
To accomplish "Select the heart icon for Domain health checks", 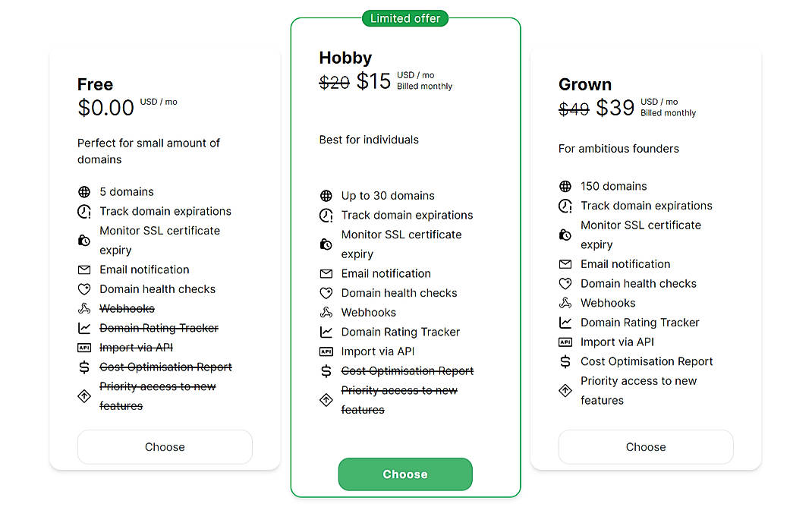I will pos(84,289).
